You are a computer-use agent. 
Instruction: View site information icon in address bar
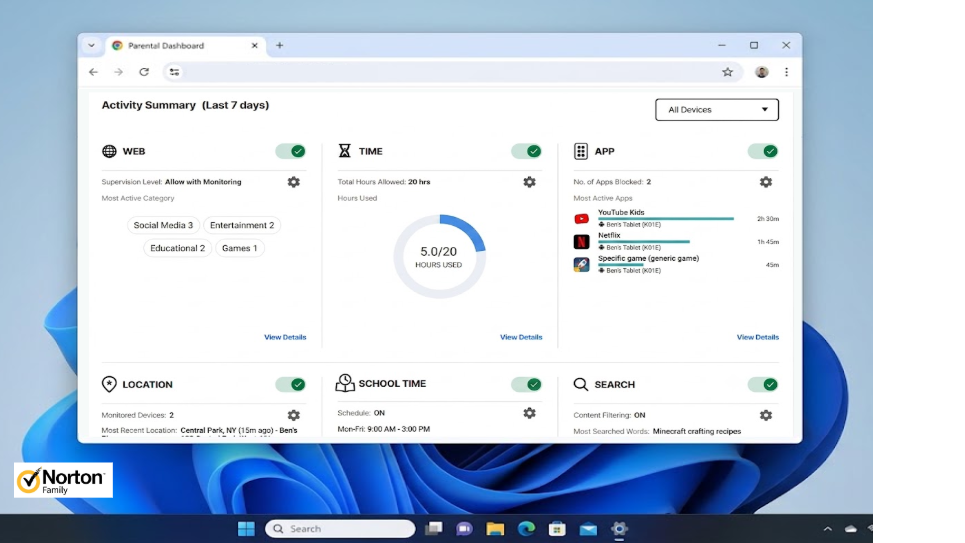[x=175, y=72]
